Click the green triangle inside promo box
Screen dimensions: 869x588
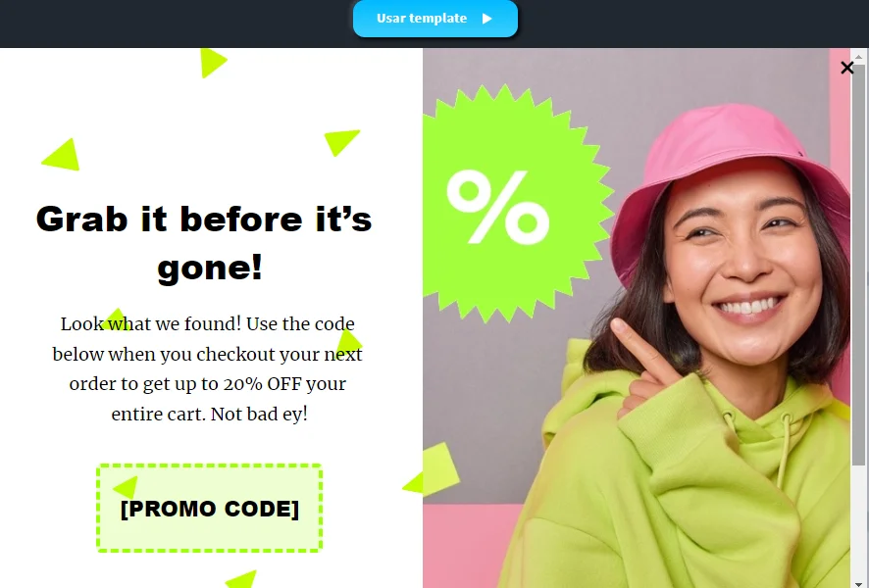click(x=126, y=487)
